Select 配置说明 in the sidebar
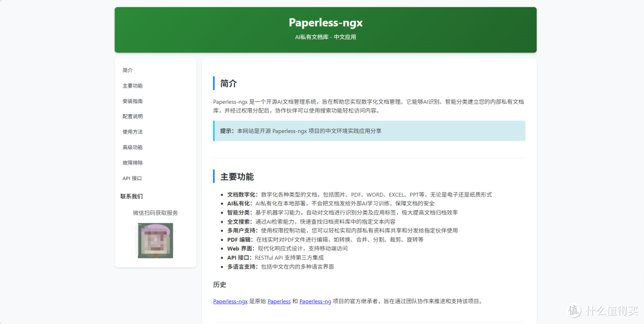Screen dimensions: 644x324 point(132,116)
